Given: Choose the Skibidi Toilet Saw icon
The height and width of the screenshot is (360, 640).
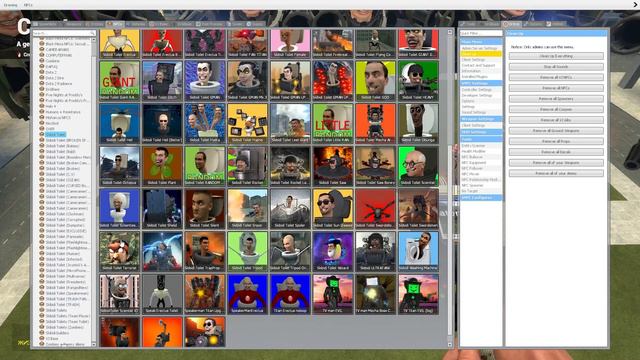Looking at the screenshot, I should coord(333,166).
